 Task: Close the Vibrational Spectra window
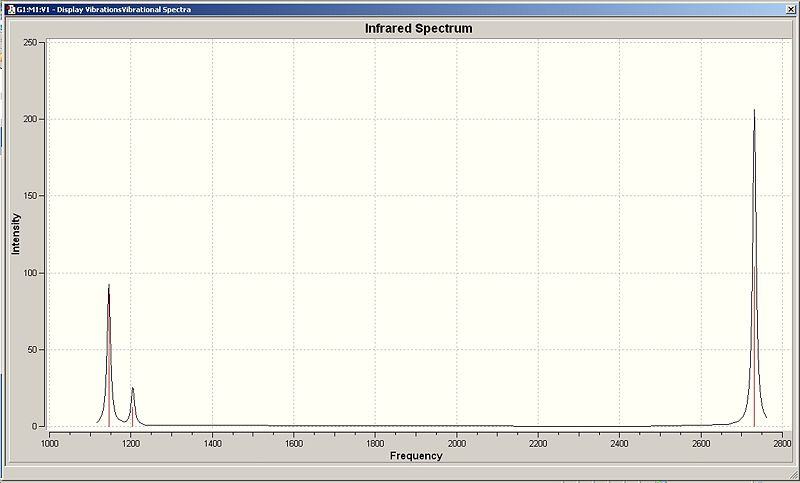tap(791, 9)
